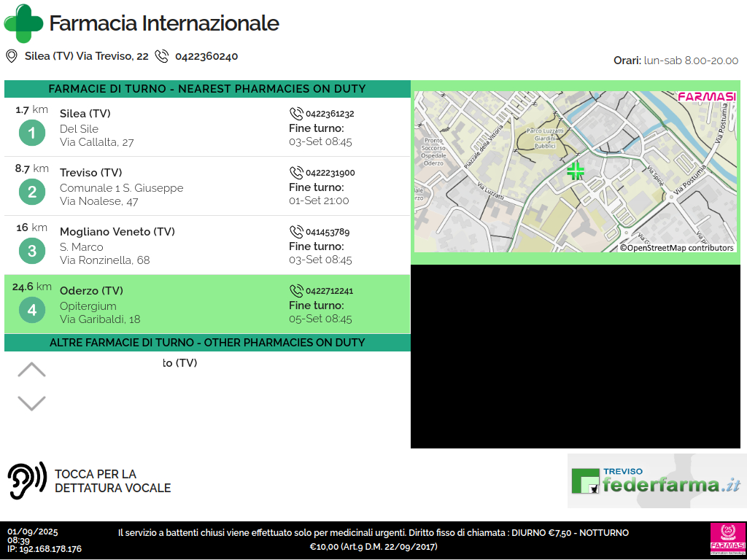Select the number 1 circle for Silea

click(31, 133)
